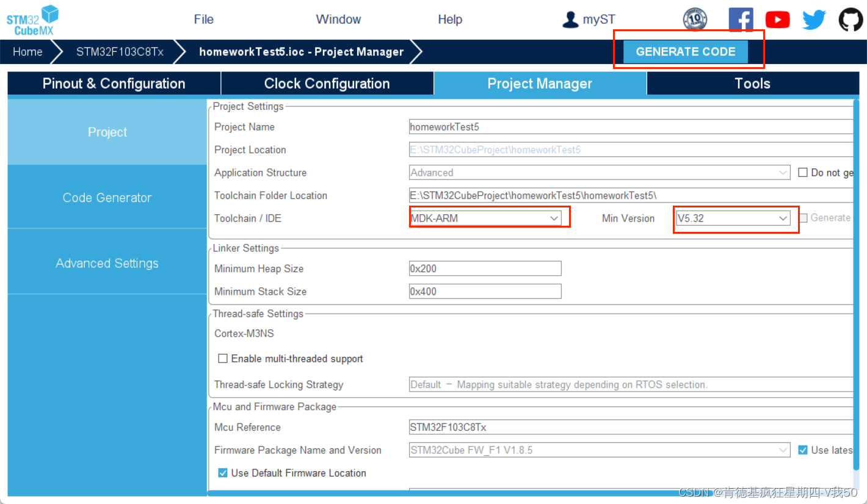The image size is (867, 504).
Task: Toggle the Use latest firmware checkbox
Action: tap(803, 450)
